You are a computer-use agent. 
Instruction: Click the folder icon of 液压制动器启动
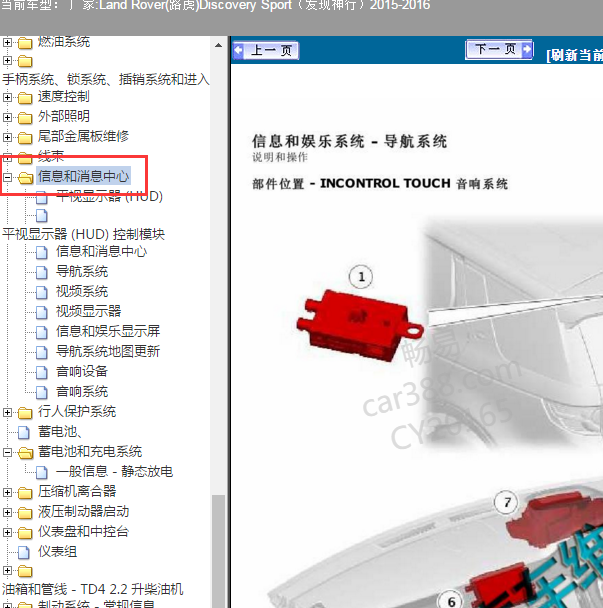[25, 513]
